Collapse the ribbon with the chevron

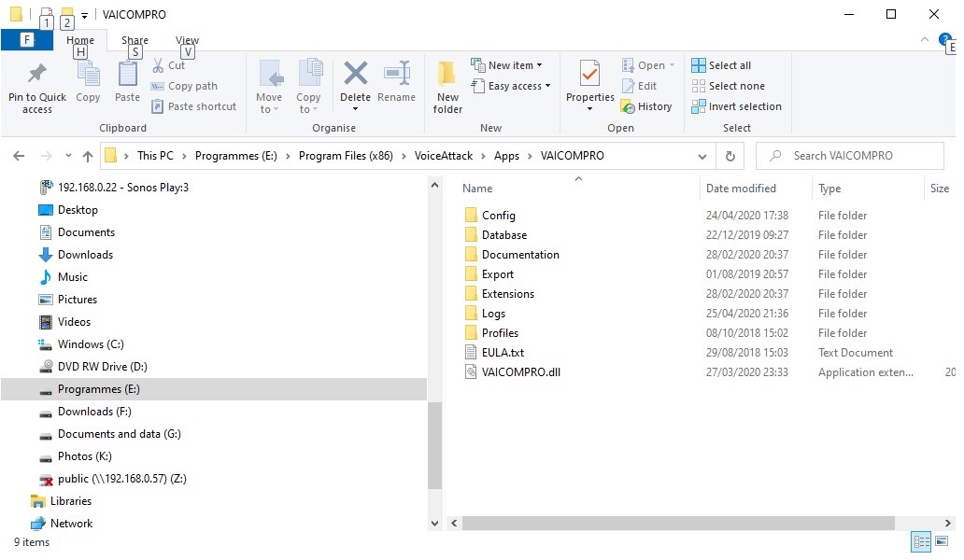tap(924, 39)
